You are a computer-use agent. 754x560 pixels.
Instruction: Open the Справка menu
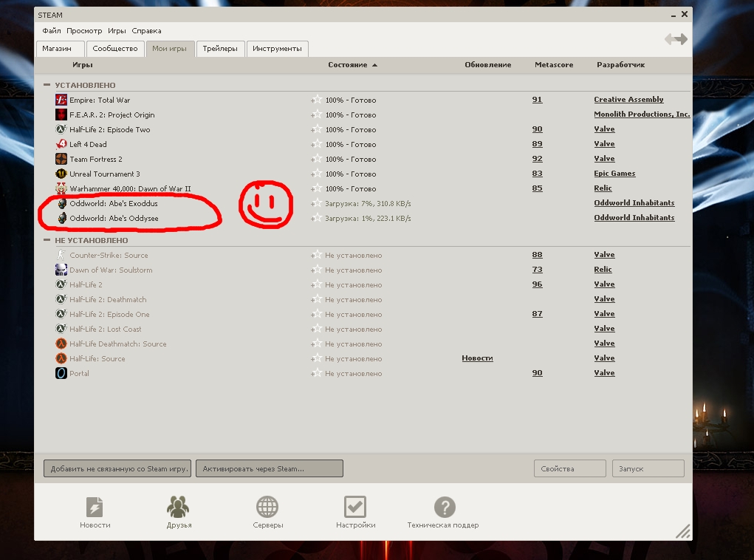point(146,31)
